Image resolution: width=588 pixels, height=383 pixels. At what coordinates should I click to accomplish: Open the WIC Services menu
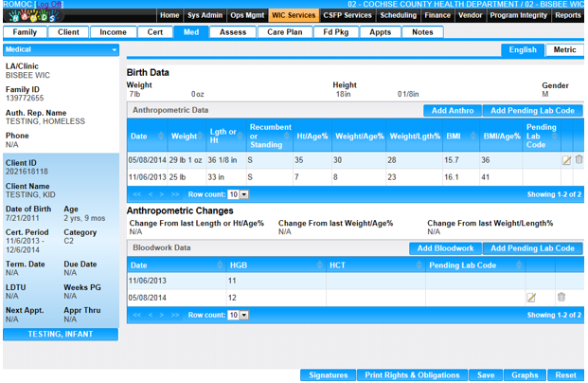tap(294, 15)
